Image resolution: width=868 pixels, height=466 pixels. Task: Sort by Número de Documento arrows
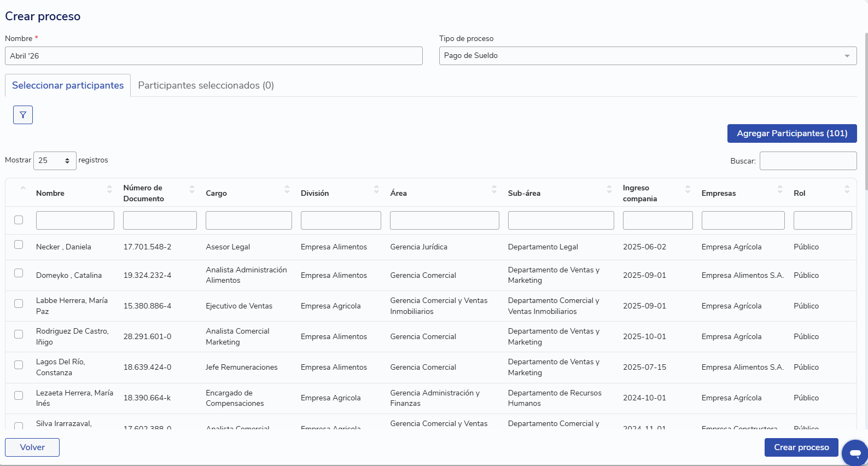pos(192,189)
